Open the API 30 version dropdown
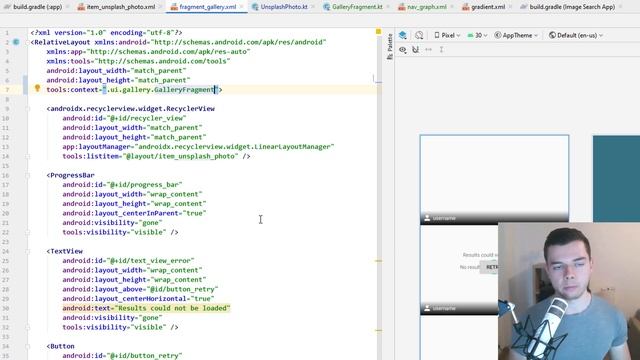Image resolution: width=640 pixels, height=360 pixels. 478,36
